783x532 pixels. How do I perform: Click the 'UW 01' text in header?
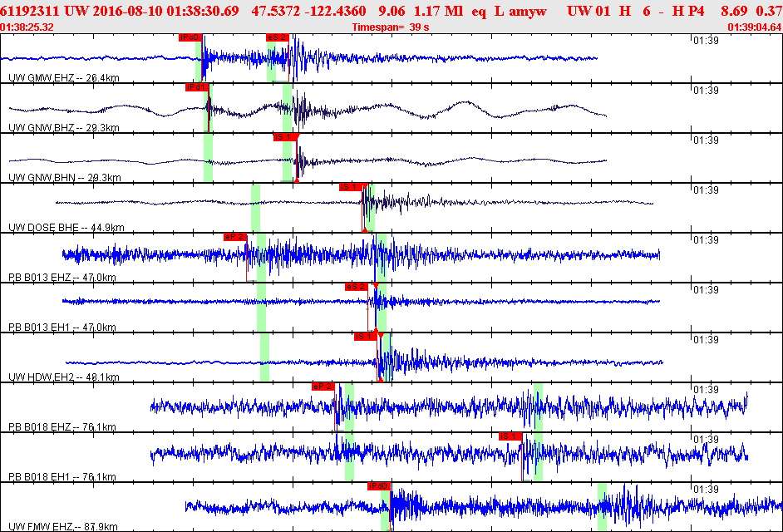pyautogui.click(x=588, y=11)
